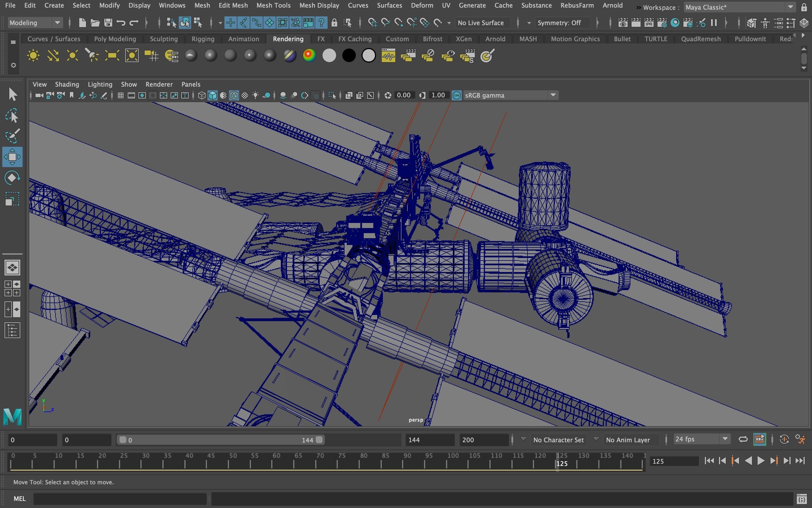The height and width of the screenshot is (508, 812).
Task: Open the Script Editor icon in the command line
Action: point(802,499)
